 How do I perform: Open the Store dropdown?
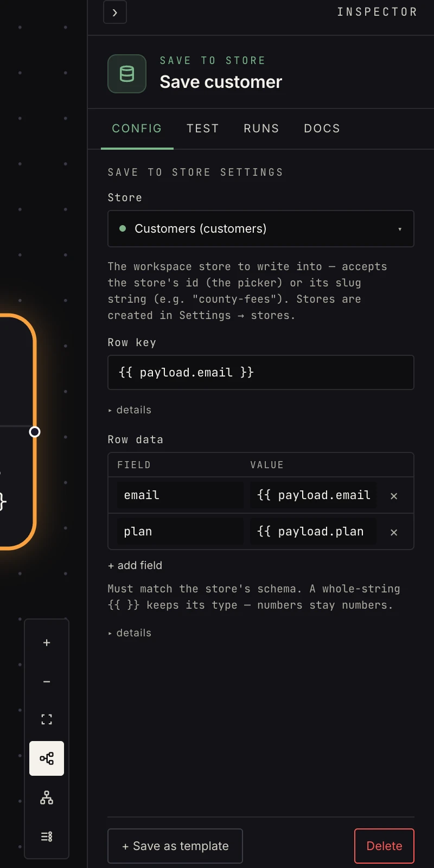(x=261, y=228)
